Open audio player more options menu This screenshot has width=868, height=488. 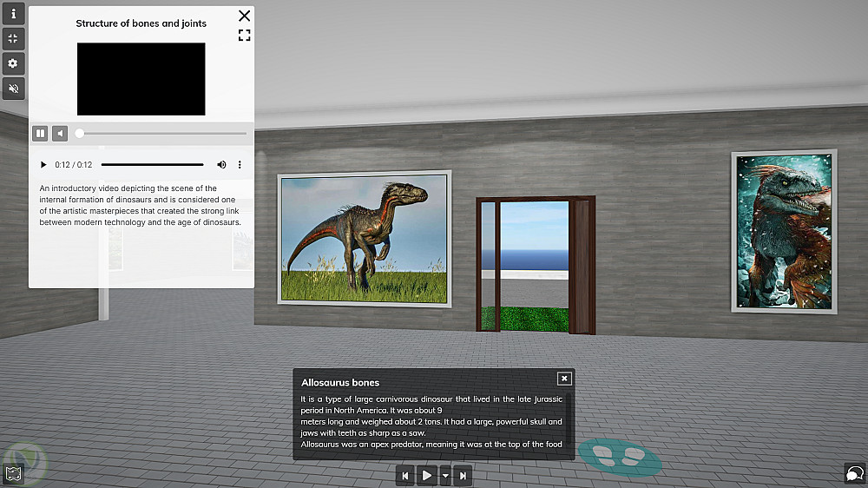point(240,164)
